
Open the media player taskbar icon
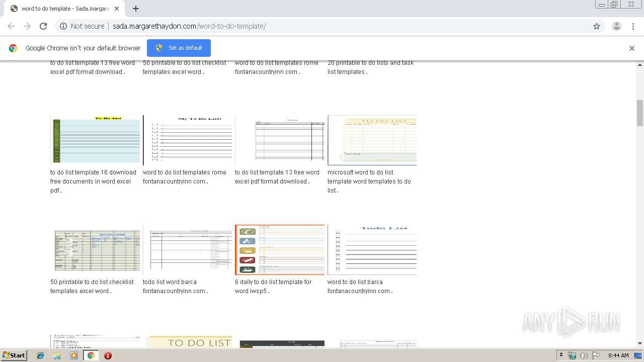(x=74, y=355)
